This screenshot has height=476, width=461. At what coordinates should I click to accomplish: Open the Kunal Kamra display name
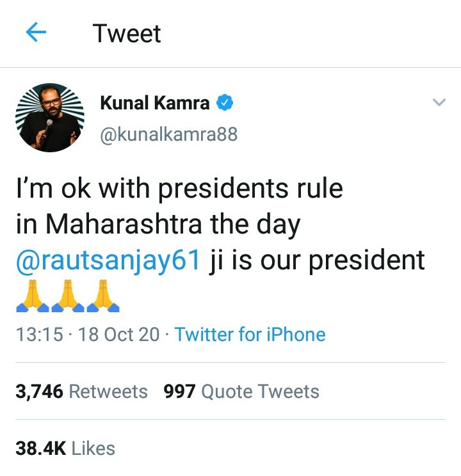(x=155, y=103)
